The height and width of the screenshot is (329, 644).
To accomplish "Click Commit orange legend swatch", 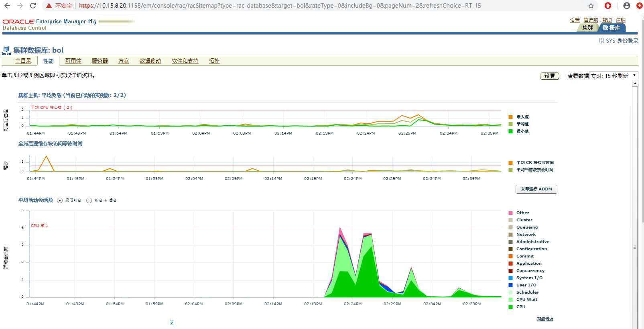I will coord(510,256).
